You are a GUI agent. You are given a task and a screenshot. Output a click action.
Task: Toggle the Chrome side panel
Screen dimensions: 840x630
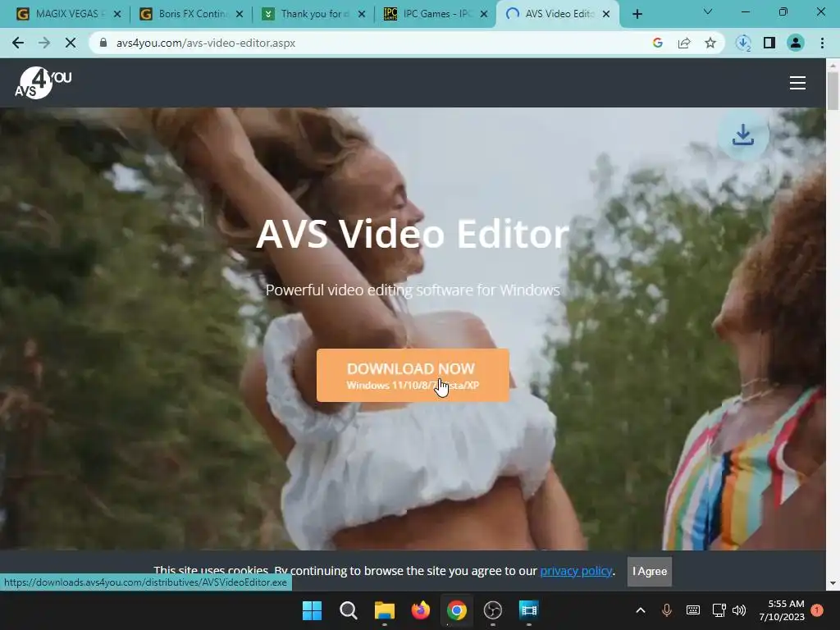[769, 43]
